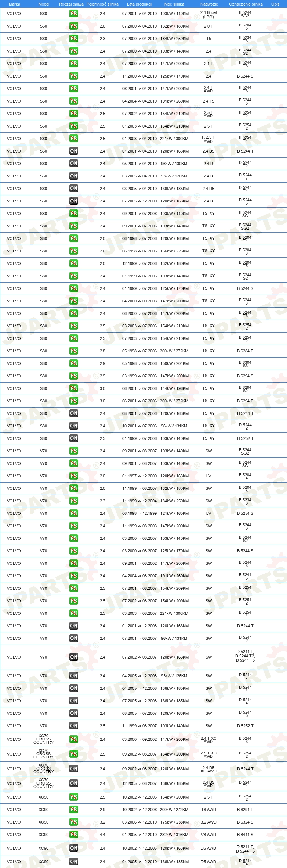The width and height of the screenshot is (287, 868).
Task: Select the '11.1999 -> 12.2004' production years cell
Action: [x=139, y=501]
